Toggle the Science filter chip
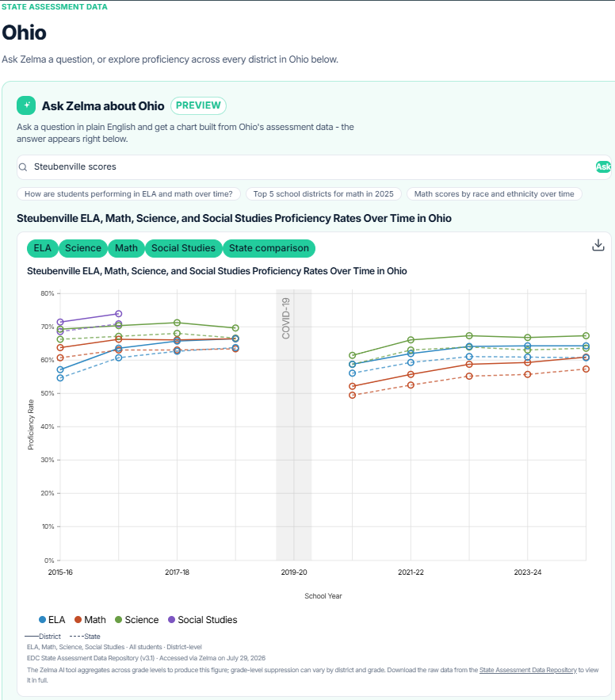The height and width of the screenshot is (700, 615). [83, 248]
